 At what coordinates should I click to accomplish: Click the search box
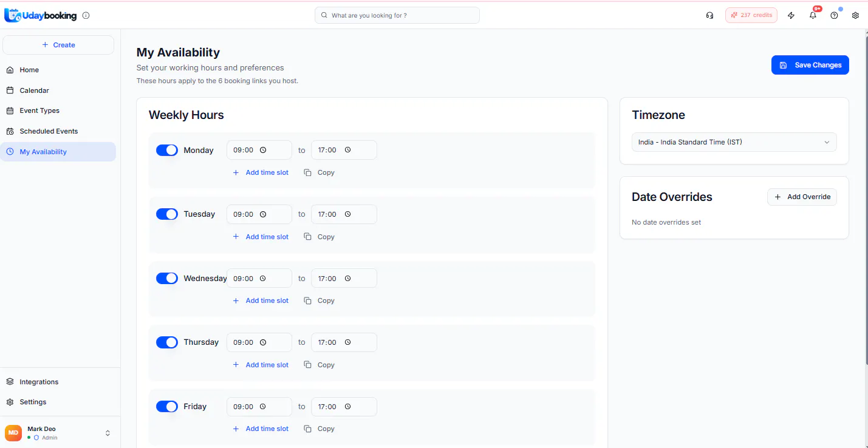(397, 15)
